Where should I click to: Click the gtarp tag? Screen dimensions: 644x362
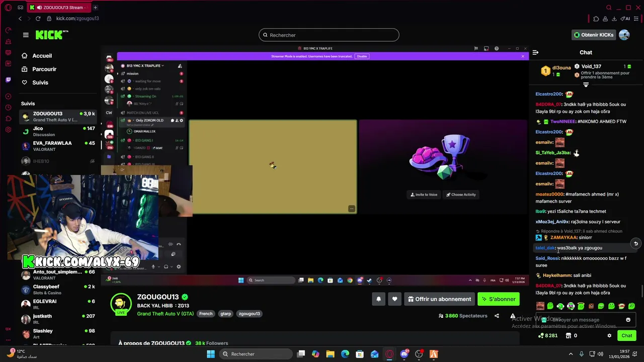click(225, 314)
